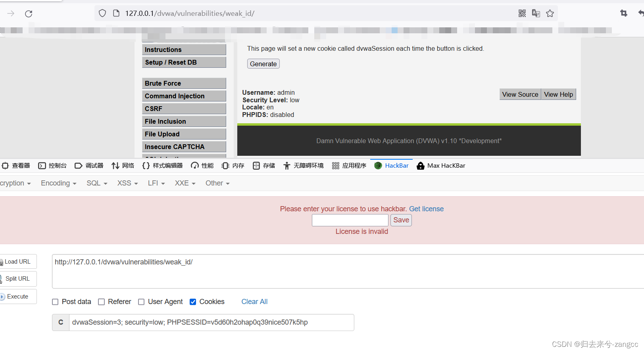Switch to the Max HacKBar tab
Viewport: 644px width, 352px height.
pyautogui.click(x=441, y=166)
